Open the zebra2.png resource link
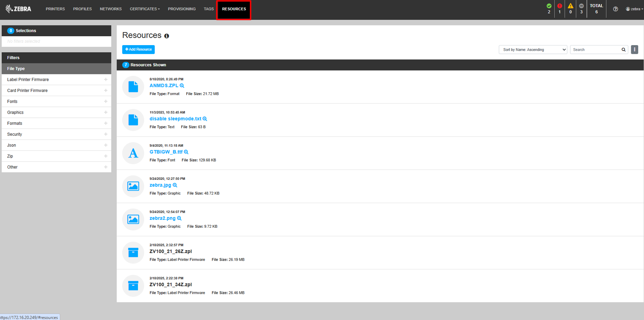Image resolution: width=644 pixels, height=320 pixels. [162, 218]
